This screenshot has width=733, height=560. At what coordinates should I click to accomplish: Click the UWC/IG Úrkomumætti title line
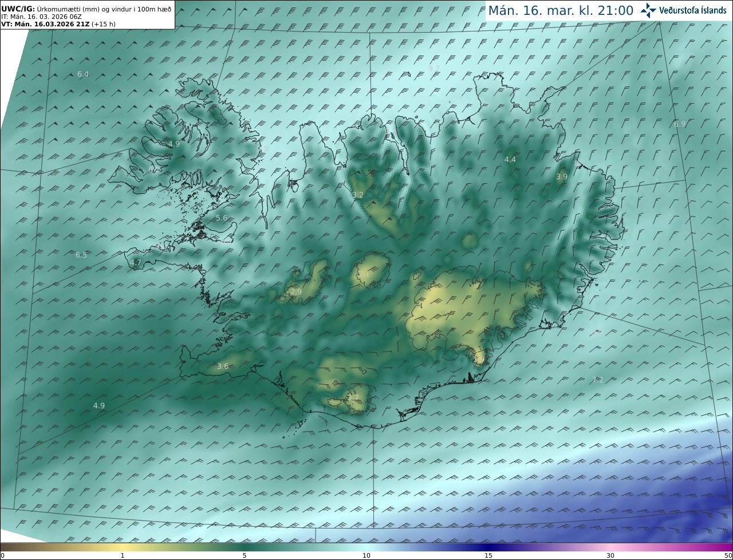pos(86,9)
